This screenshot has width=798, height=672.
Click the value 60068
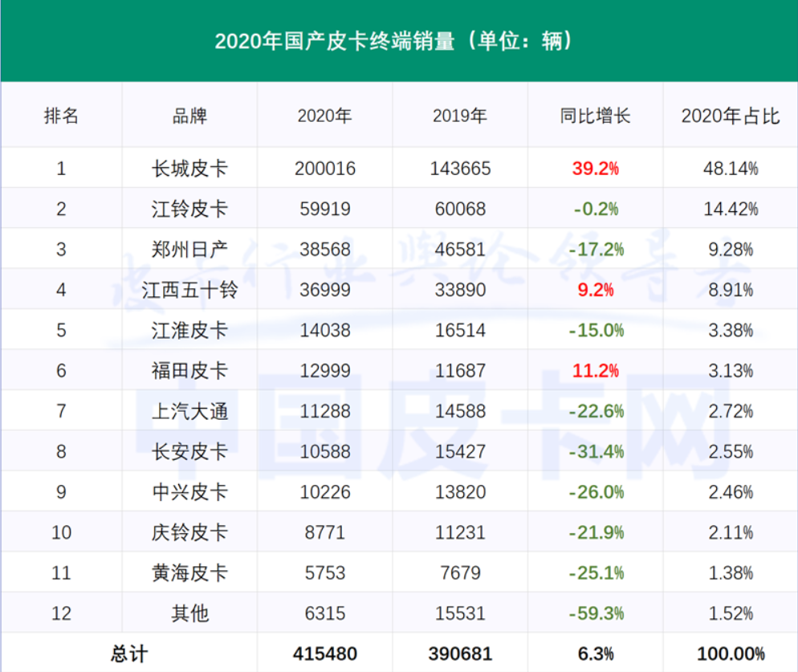460,210
